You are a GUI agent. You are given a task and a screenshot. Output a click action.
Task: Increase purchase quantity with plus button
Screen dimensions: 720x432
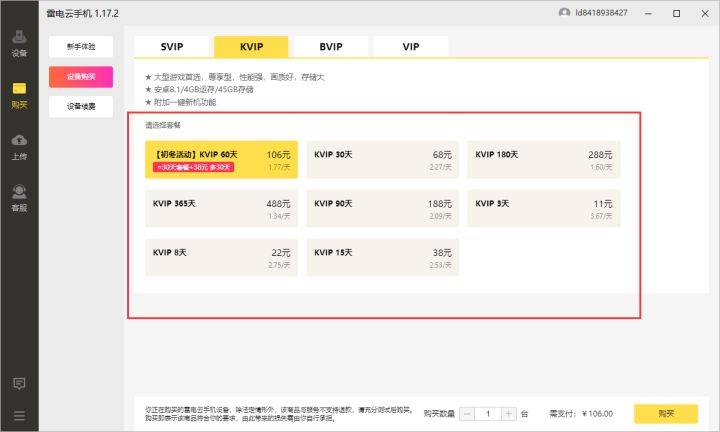coord(508,414)
